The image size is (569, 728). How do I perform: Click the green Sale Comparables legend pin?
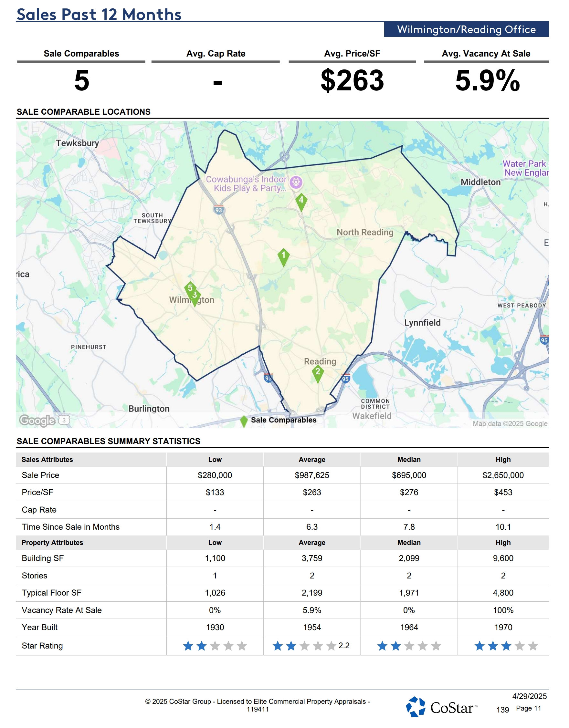click(x=244, y=421)
